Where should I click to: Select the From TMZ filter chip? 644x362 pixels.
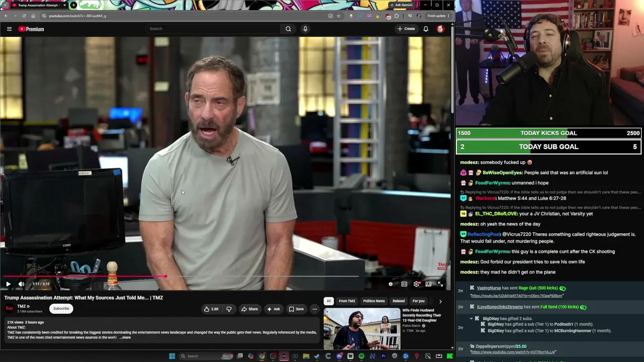[x=347, y=301]
